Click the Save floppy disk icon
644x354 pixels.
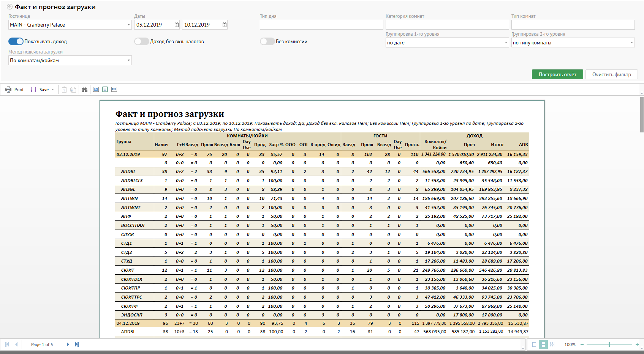pos(33,90)
